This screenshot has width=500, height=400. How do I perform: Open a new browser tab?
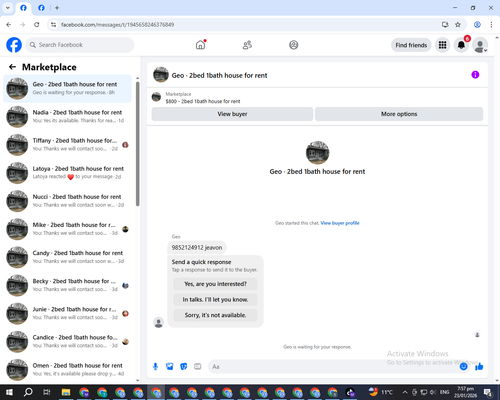57,8
